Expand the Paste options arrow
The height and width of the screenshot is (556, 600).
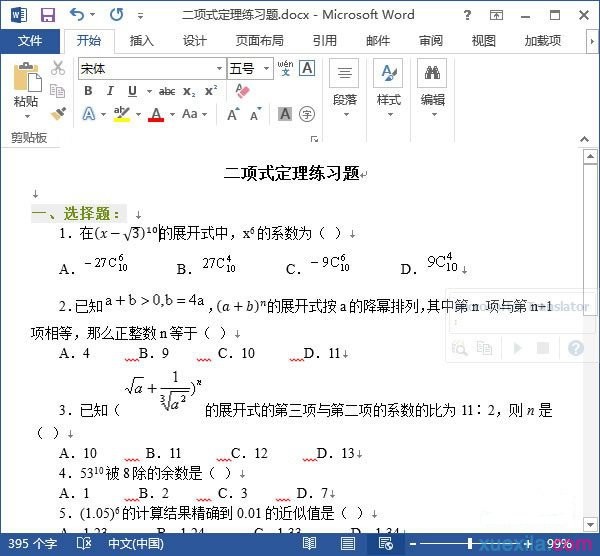27,116
